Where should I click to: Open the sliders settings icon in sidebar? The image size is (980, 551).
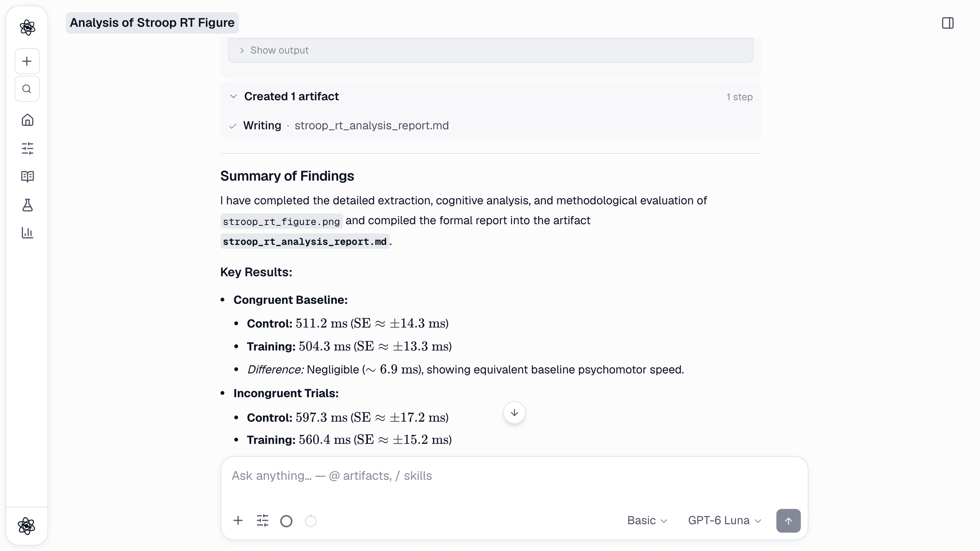coord(27,148)
